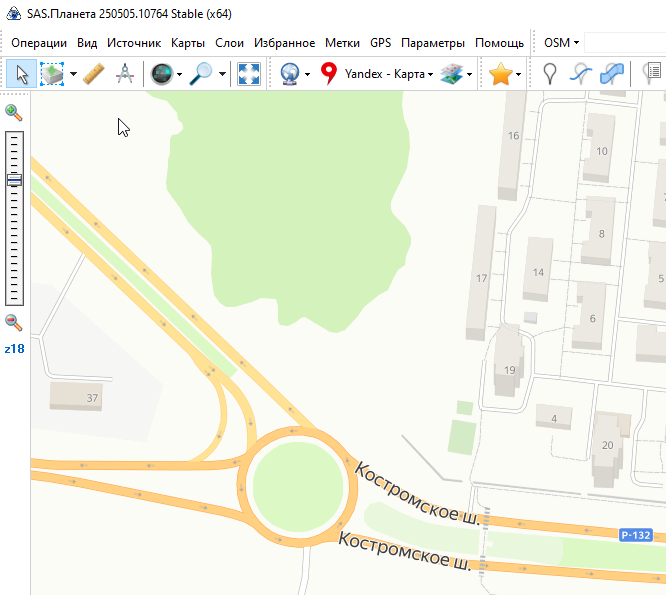Click the zoom in magnifier on the left
666x595 pixels.
point(14,112)
